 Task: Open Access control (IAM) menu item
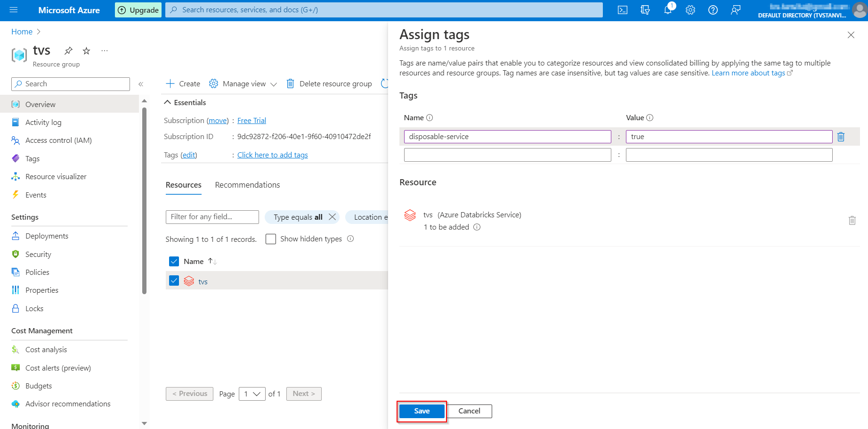point(58,140)
